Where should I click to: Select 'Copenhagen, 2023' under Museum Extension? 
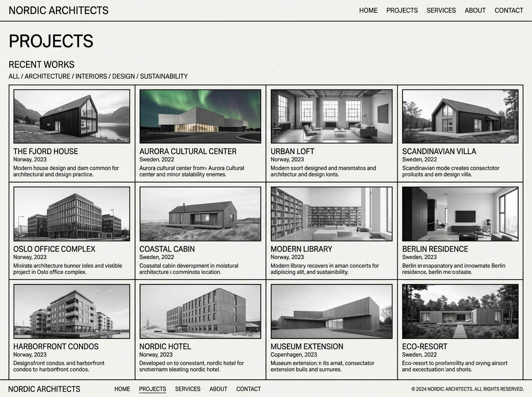click(294, 354)
